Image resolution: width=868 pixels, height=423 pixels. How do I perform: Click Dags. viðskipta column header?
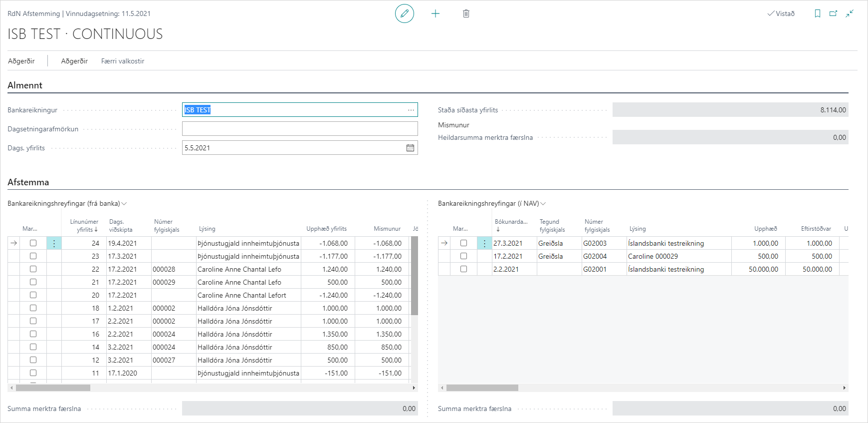121,225
